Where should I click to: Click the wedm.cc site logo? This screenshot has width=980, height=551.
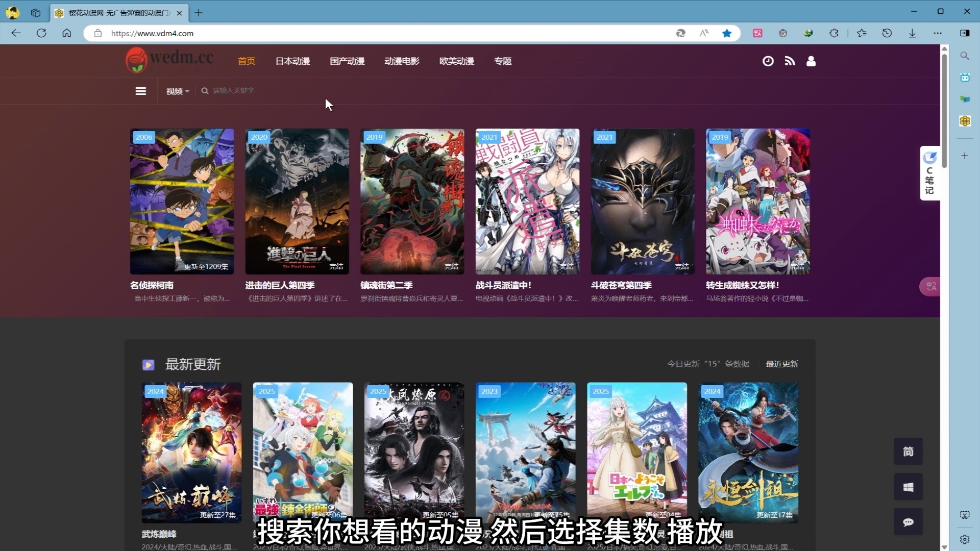point(170,60)
